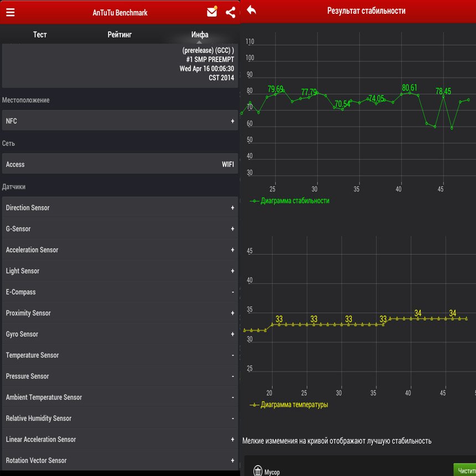
Task: Open the mail envelope notification icon
Action: coord(212,12)
